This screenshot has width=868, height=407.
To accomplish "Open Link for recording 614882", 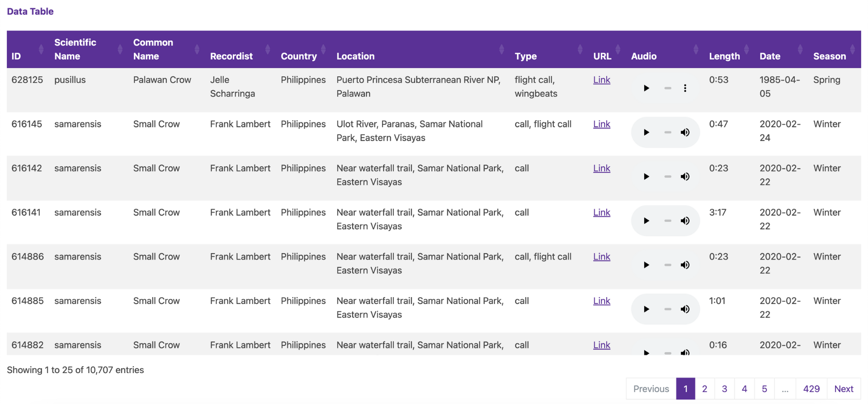I will click(x=602, y=345).
